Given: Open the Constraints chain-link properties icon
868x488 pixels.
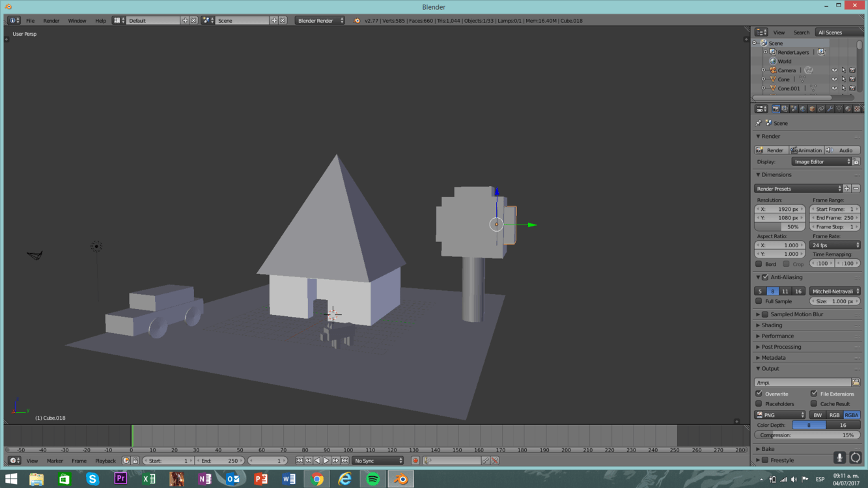Looking at the screenshot, I should [821, 109].
